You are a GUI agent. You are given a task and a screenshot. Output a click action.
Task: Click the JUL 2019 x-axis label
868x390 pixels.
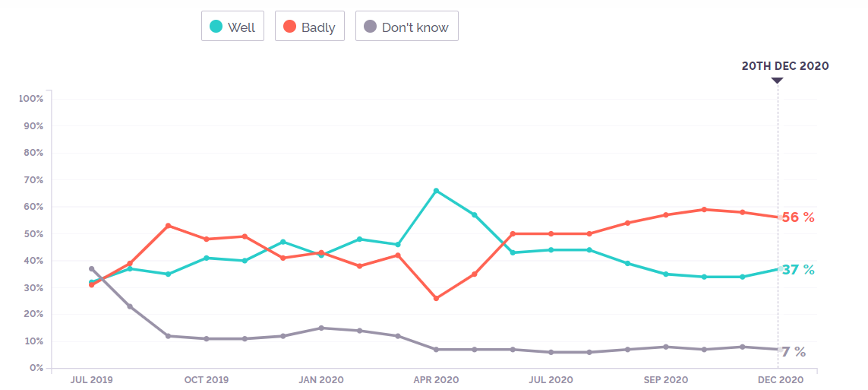click(91, 379)
